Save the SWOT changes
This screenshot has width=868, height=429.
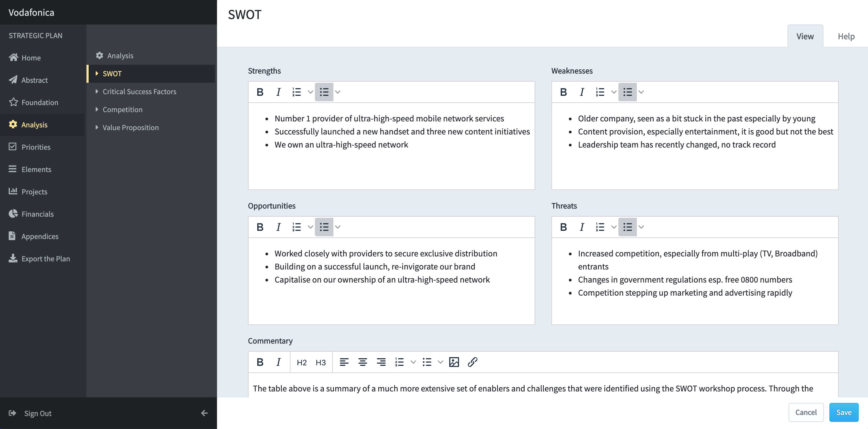tap(844, 412)
